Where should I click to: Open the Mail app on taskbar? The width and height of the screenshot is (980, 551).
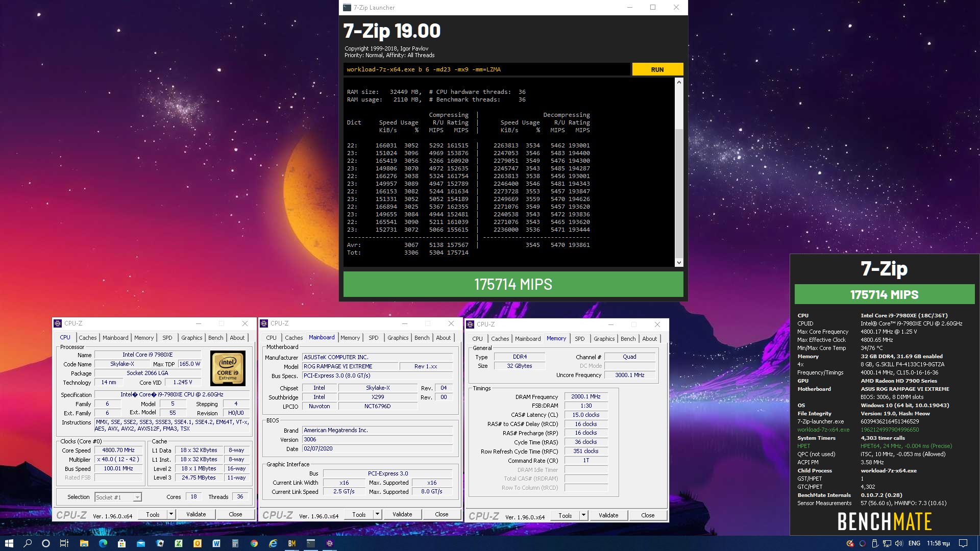[141, 543]
